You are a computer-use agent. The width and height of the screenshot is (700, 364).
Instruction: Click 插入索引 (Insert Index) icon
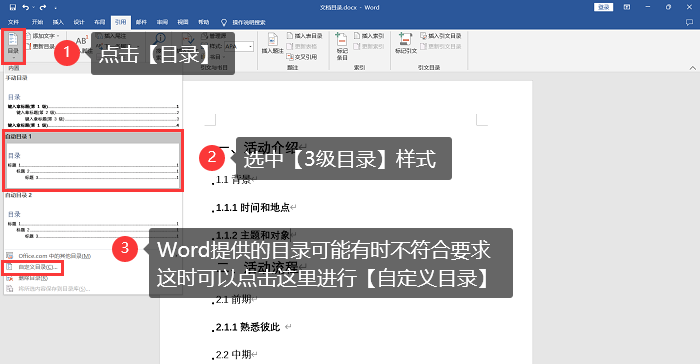pos(357,36)
